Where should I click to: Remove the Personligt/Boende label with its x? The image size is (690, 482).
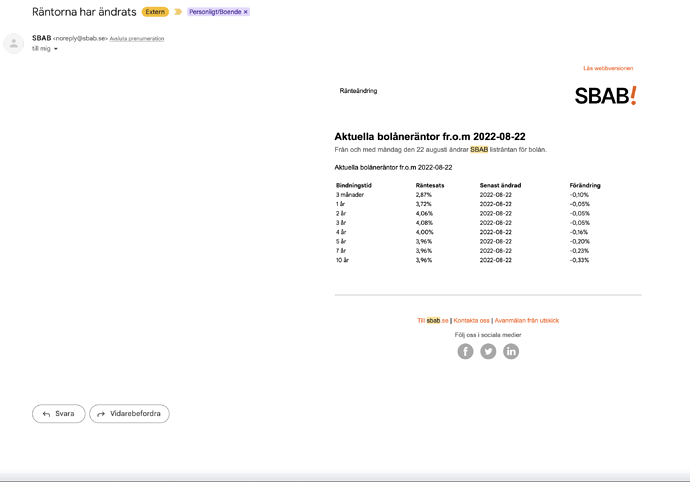coord(246,12)
